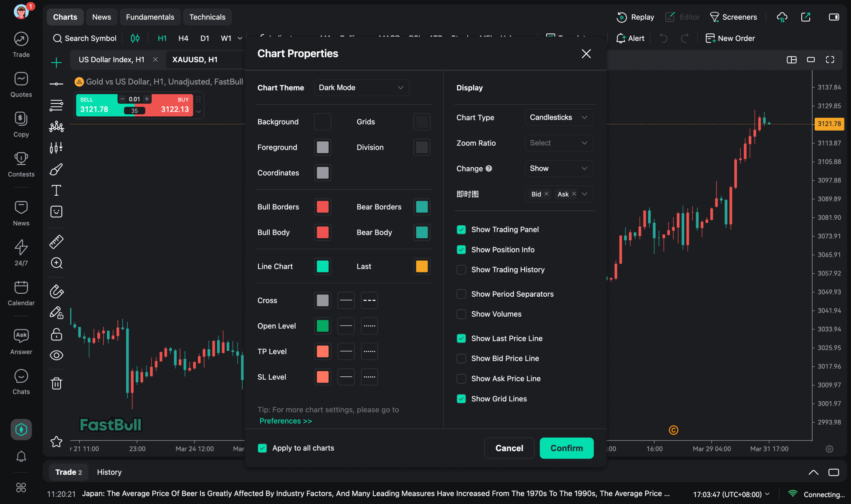Viewport: 851px width, 504px height.
Task: Select the text drawing tool
Action: (56, 191)
